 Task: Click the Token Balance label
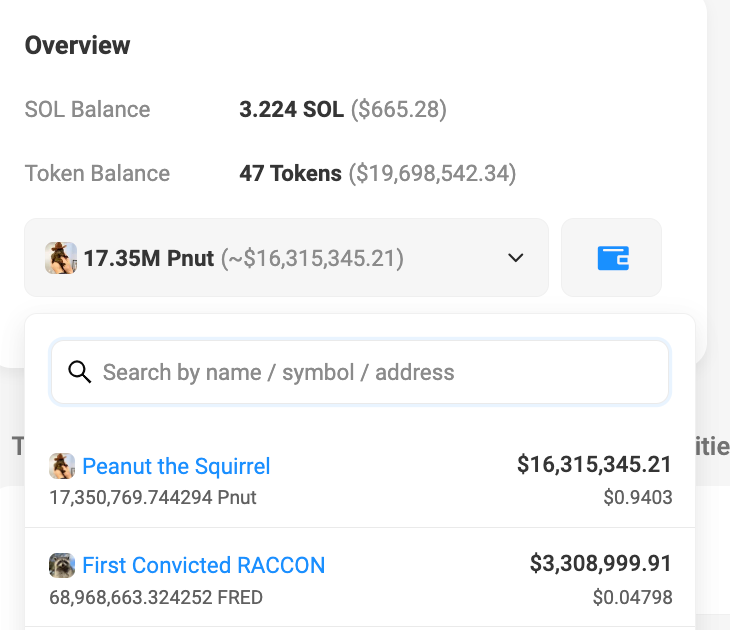tap(97, 173)
